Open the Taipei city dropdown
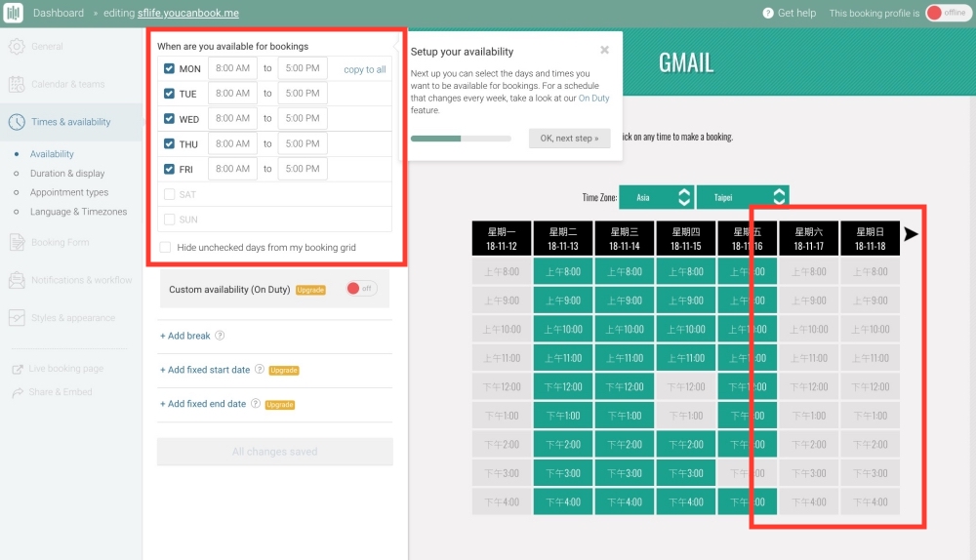This screenshot has width=976, height=560. click(x=743, y=197)
